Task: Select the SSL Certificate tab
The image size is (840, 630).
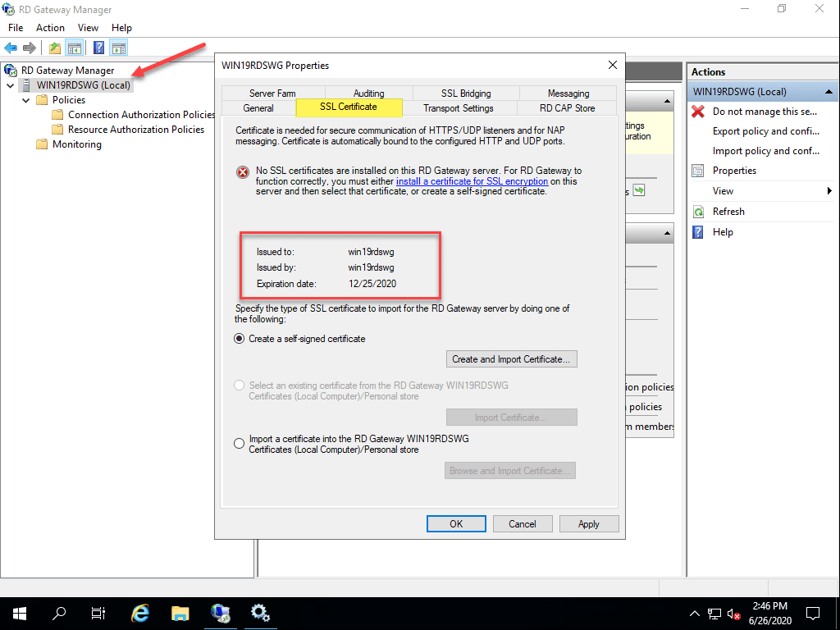Action: click(x=349, y=107)
